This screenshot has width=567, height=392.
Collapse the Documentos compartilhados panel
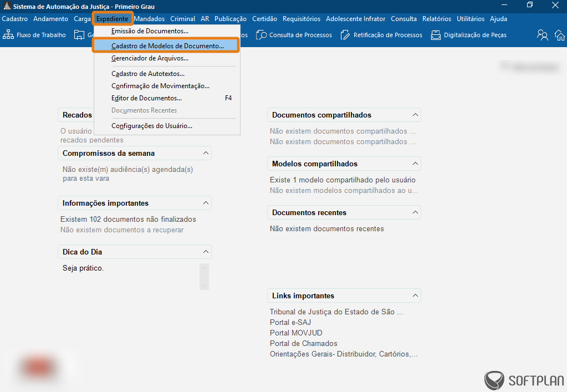point(415,115)
